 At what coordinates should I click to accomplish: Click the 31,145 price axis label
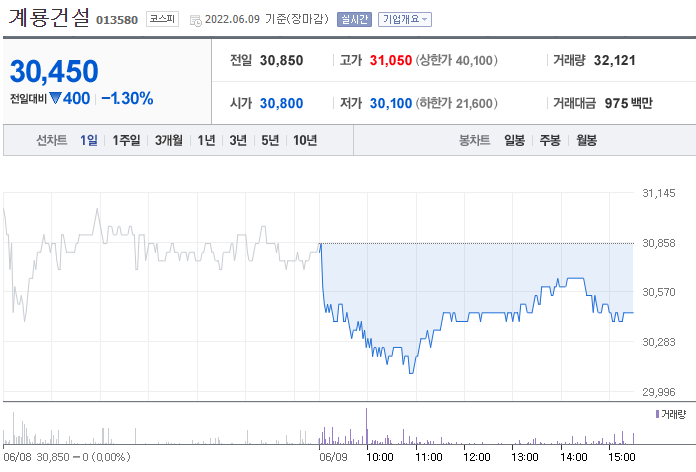pyautogui.click(x=659, y=193)
